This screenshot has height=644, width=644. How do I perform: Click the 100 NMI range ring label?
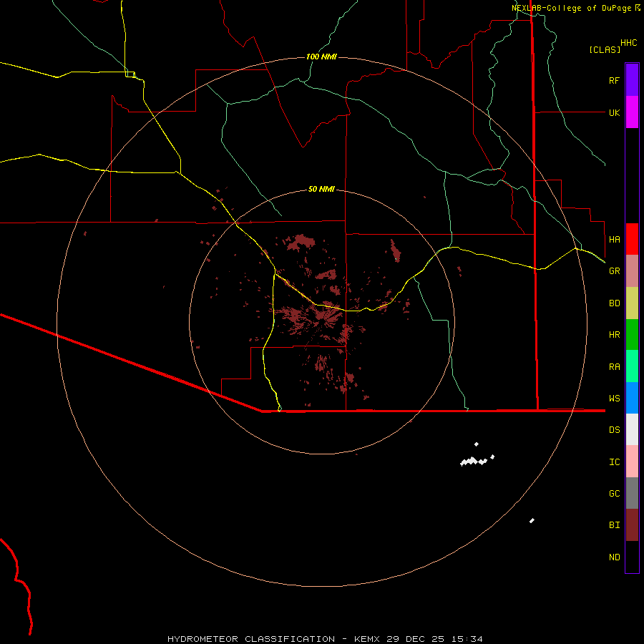[x=321, y=57]
